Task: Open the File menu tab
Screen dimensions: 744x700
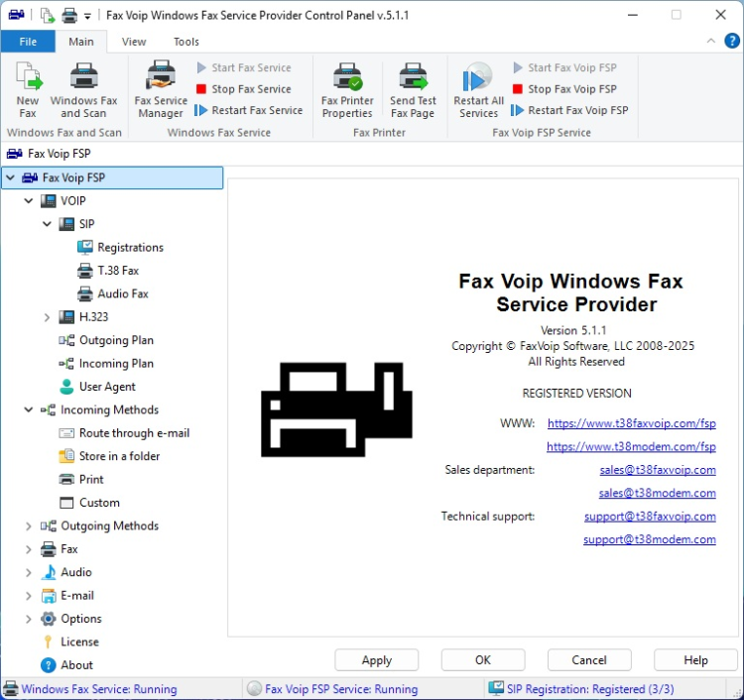Action: (28, 42)
